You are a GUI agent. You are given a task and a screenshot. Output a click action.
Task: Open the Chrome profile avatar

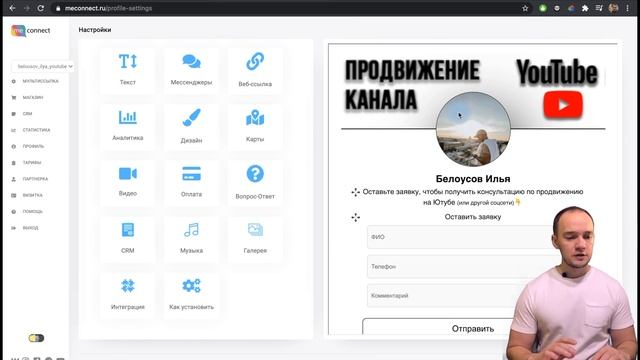coord(613,8)
